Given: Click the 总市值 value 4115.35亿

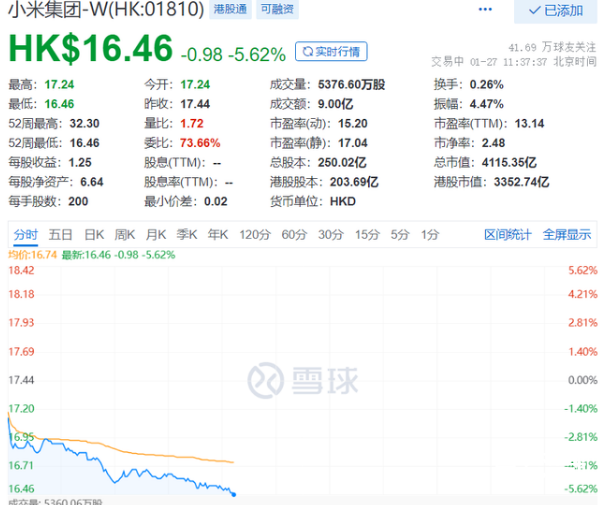Looking at the screenshot, I should pos(509,162).
